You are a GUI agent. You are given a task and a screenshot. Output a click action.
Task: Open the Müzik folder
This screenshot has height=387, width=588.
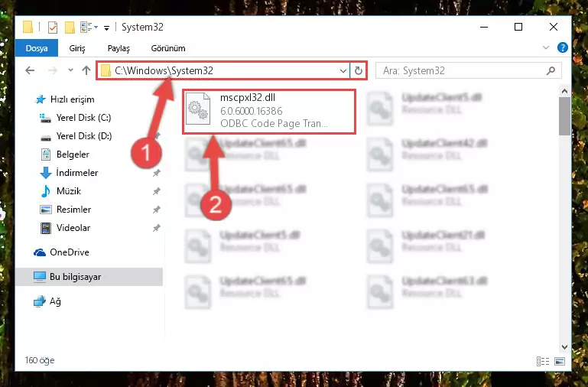pyautogui.click(x=68, y=191)
